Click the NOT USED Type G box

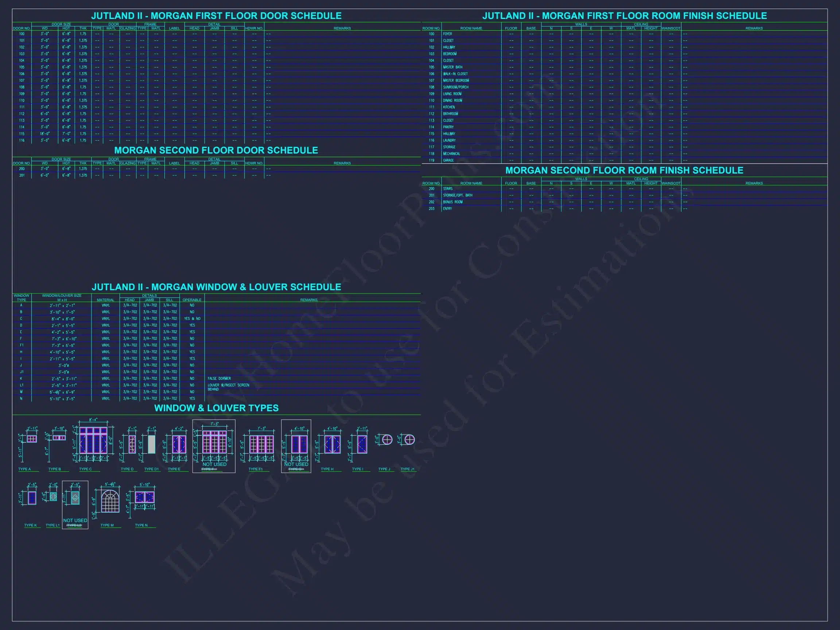tap(296, 446)
